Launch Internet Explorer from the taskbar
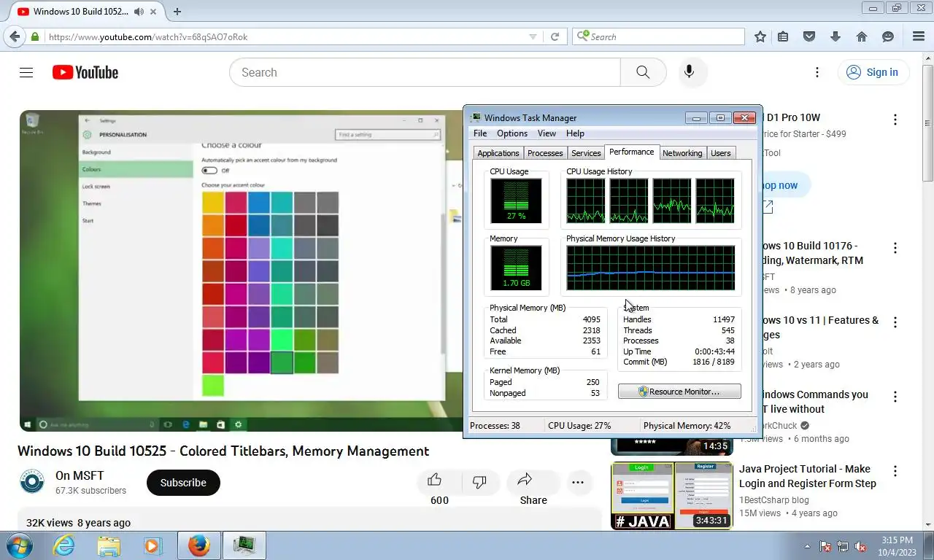Screen dimensions: 934x560 pyautogui.click(x=63, y=545)
